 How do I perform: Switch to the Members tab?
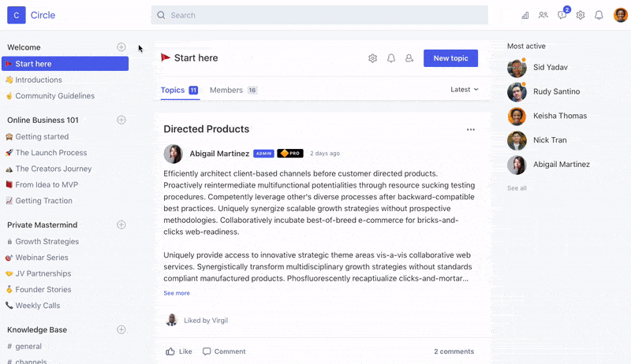(x=233, y=90)
